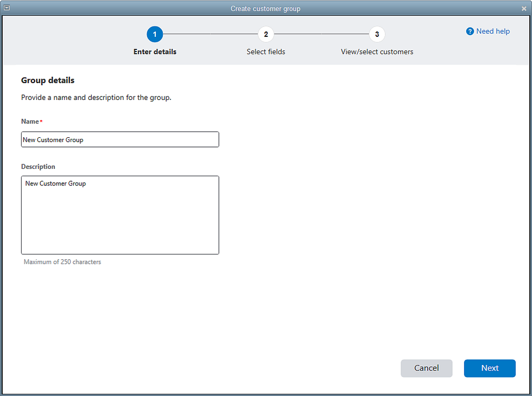This screenshot has width=532, height=396.
Task: Click the Name field label
Action: [x=30, y=122]
